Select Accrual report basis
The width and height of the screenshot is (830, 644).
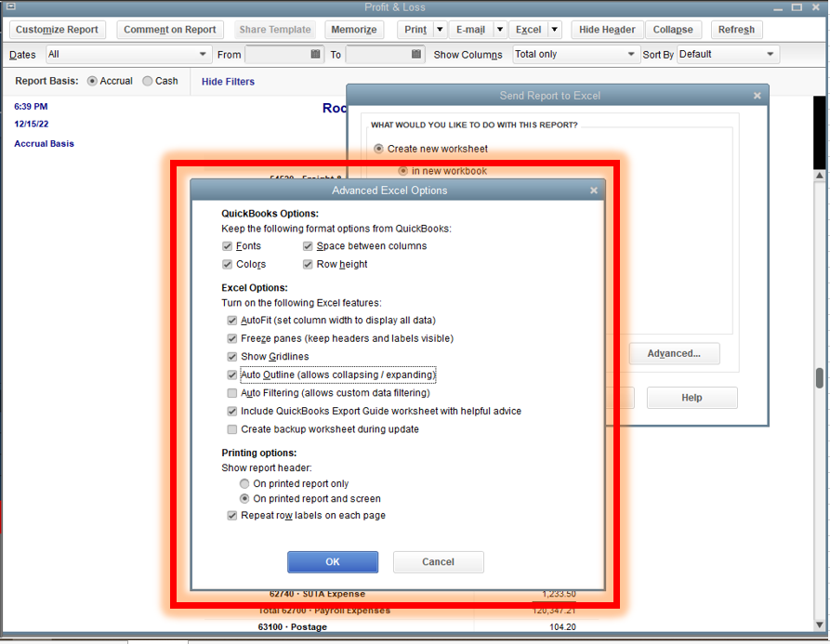pos(92,81)
